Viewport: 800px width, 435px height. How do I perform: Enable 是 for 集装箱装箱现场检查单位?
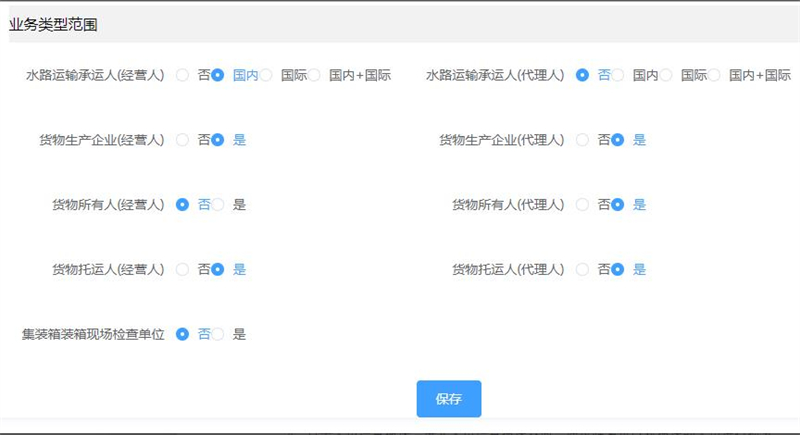(218, 334)
